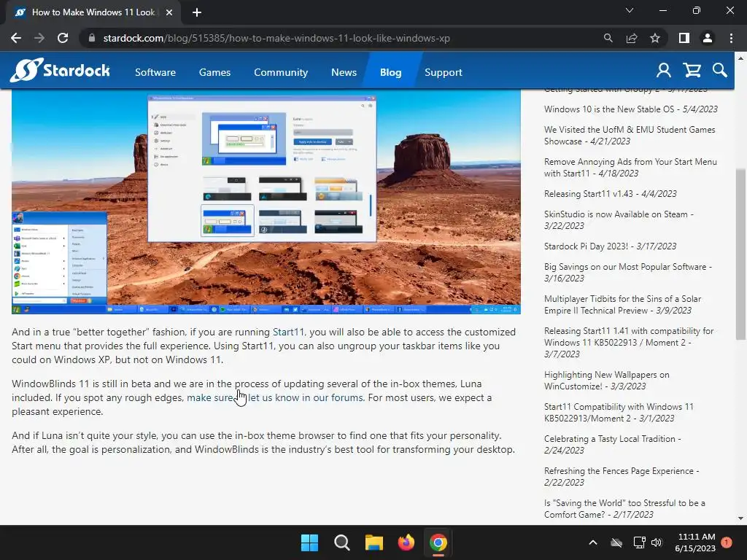Open the cloud sync tray icon
This screenshot has width=747, height=560.
pos(616,542)
